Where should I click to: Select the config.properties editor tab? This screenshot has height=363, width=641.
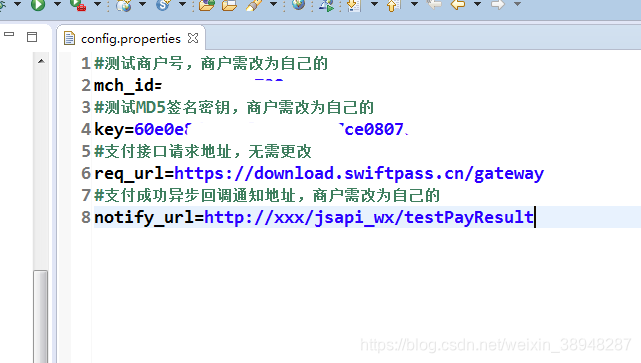click(x=131, y=38)
